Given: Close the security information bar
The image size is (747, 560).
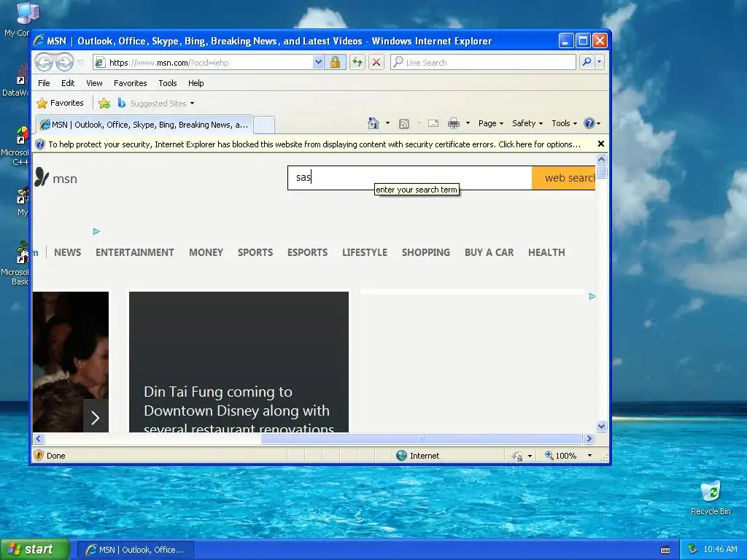Looking at the screenshot, I should click(601, 144).
